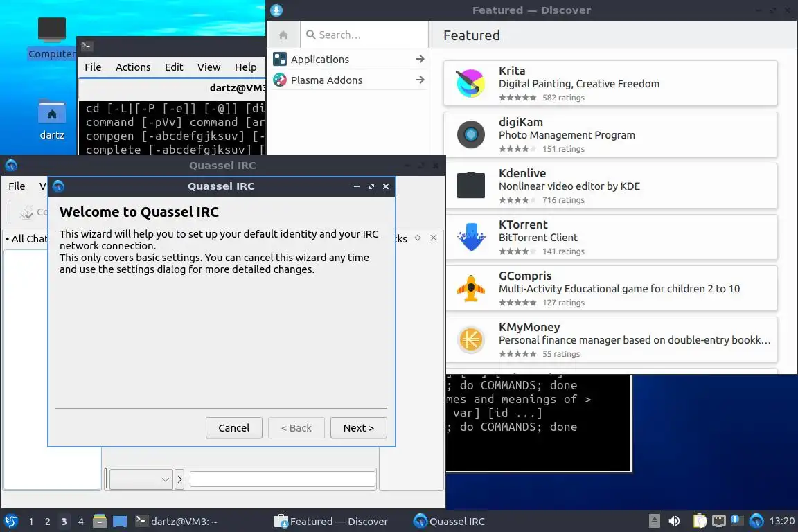Select the KTorrent app icon
Screen dimensions: 798x532
(471, 237)
